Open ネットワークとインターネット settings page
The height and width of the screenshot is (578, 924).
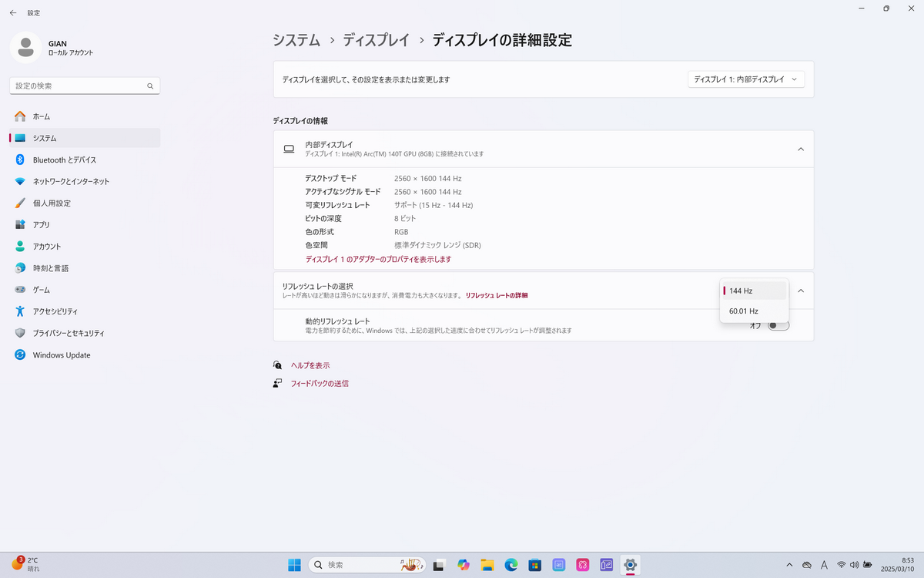[71, 181]
